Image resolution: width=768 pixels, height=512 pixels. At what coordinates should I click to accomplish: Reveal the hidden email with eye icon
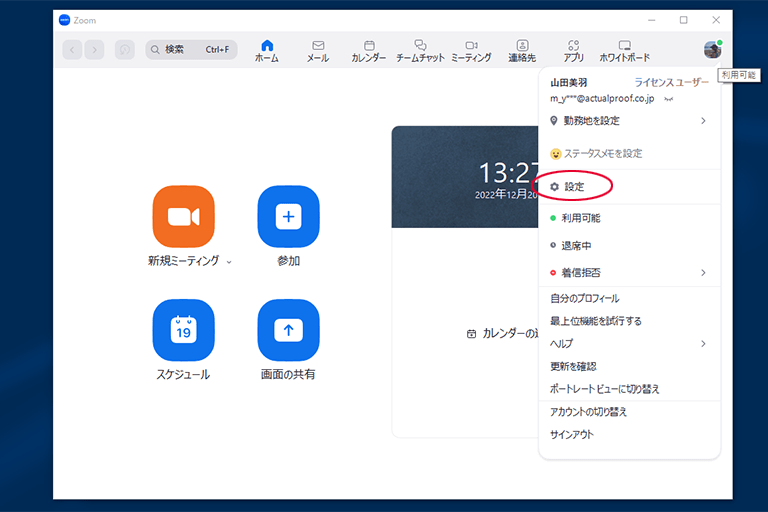(x=668, y=99)
